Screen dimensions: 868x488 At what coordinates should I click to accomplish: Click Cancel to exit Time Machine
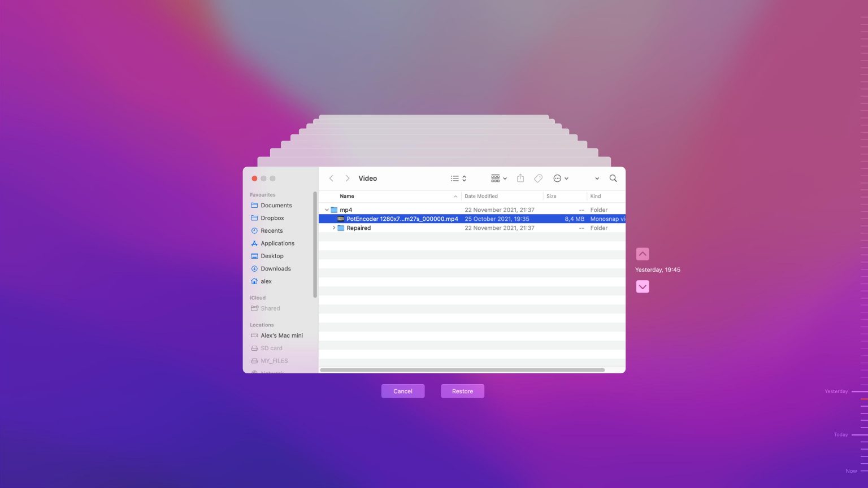coord(402,391)
